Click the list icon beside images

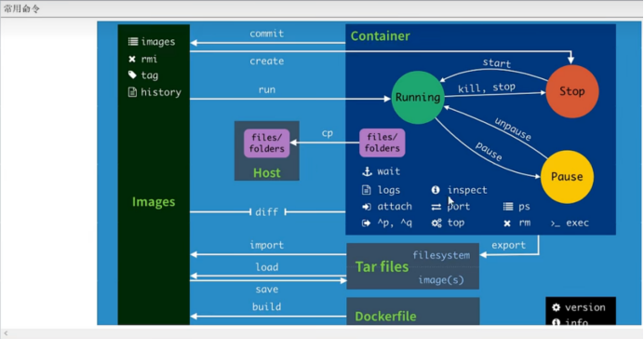(x=133, y=42)
